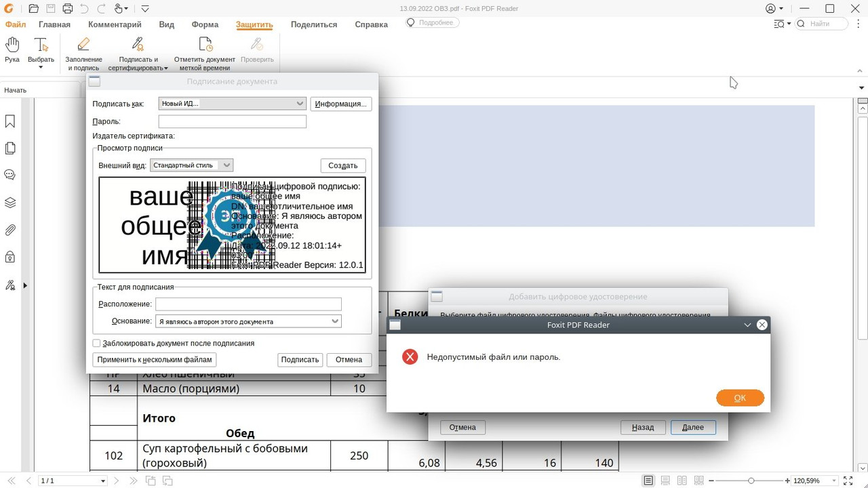Screen dimensions: 868x488
Task: Open the Bookmarks panel icon
Action: [10, 121]
